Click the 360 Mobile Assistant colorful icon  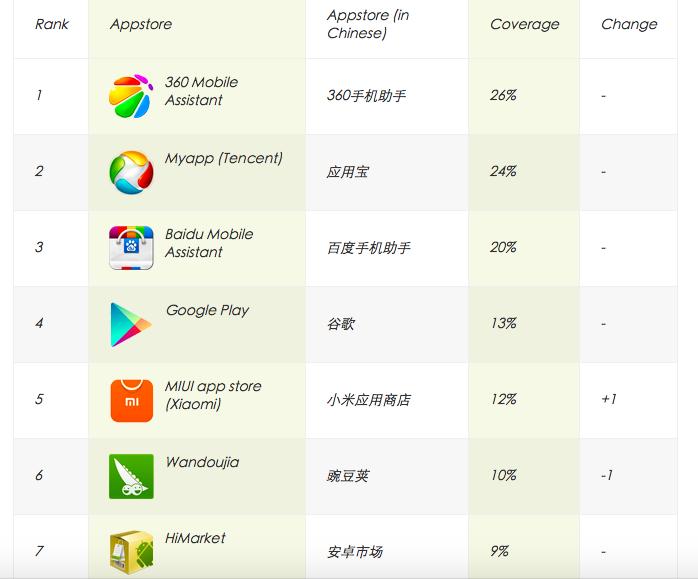131,96
